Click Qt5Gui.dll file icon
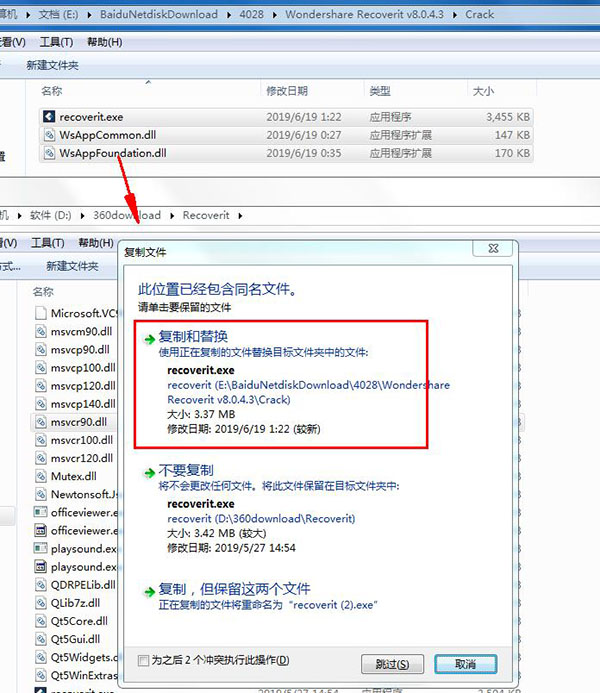 pos(41,639)
